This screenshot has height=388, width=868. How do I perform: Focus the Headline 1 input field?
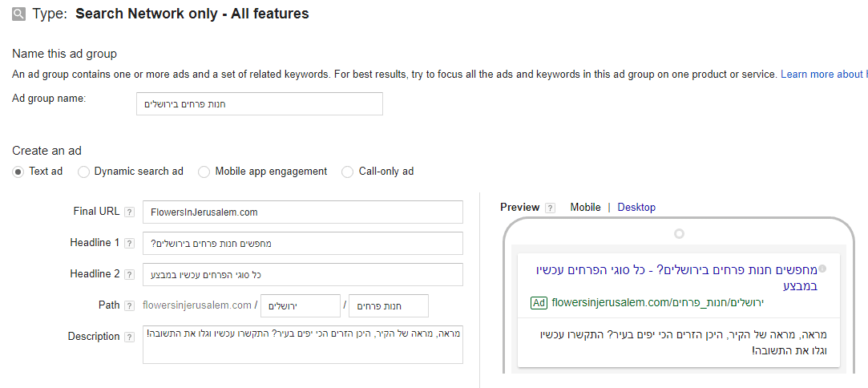tap(303, 243)
